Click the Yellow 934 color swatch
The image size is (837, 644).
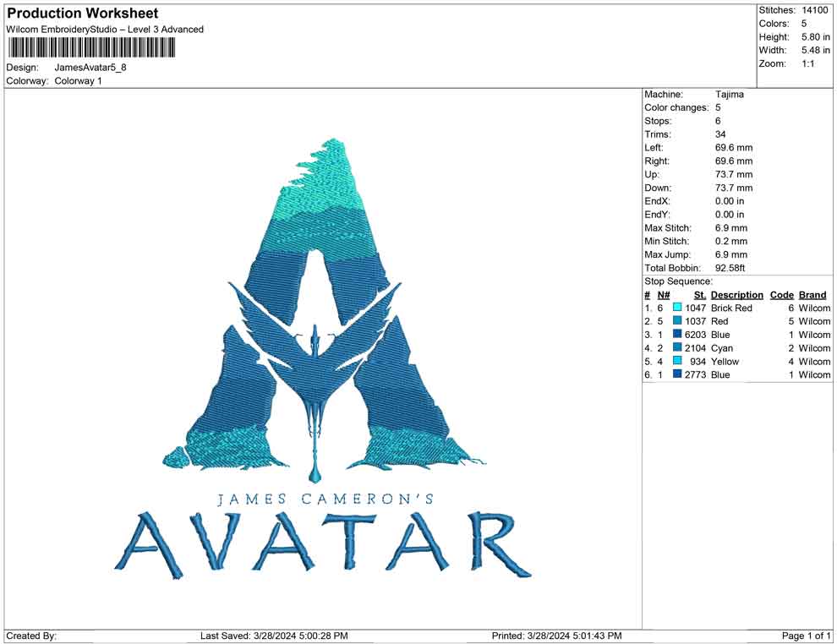(x=677, y=361)
